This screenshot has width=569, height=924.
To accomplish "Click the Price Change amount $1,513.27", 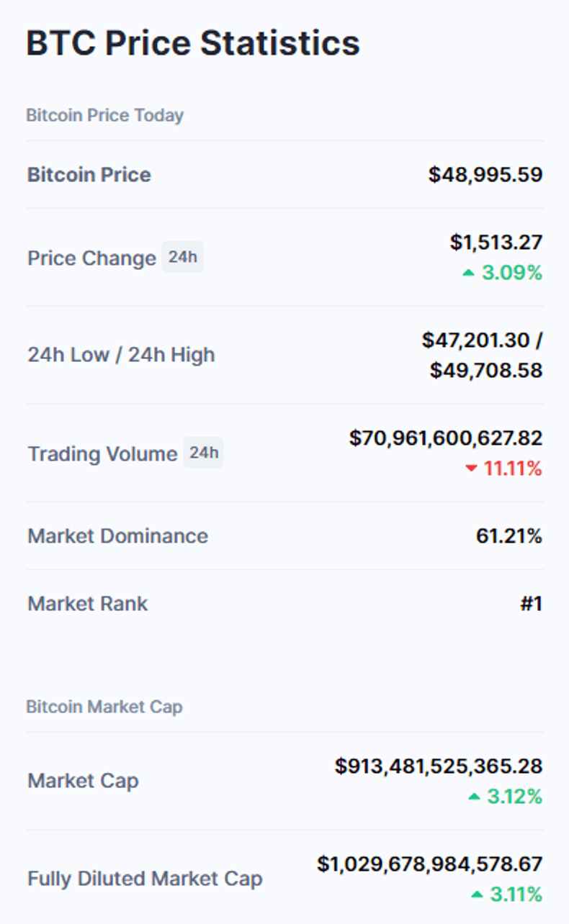I will (x=496, y=243).
